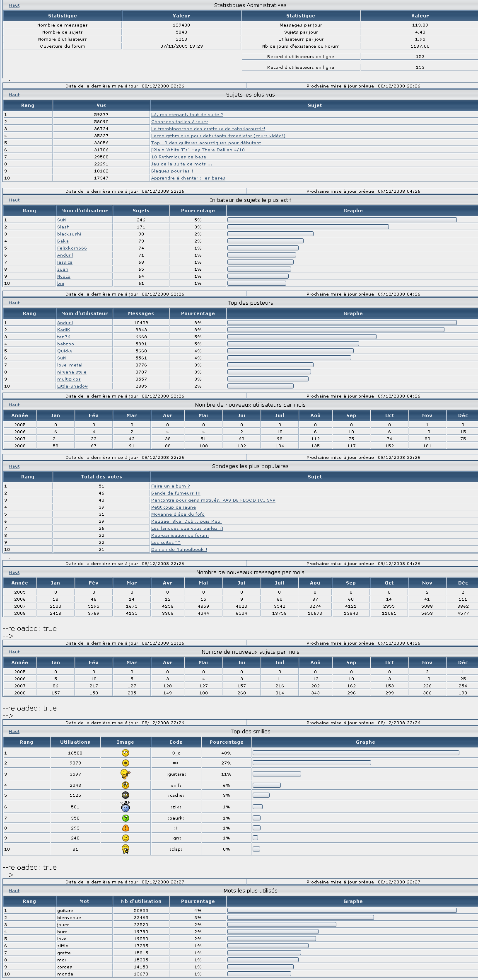Open the "Bande de fumeurs !!!" poll
Viewport: 478px width, 980px height.
tap(176, 493)
